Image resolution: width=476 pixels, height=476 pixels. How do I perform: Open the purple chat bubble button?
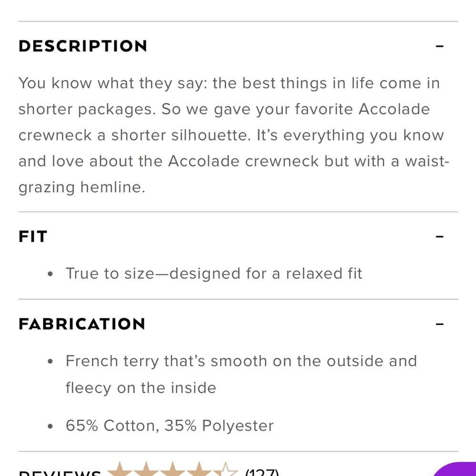click(x=456, y=469)
